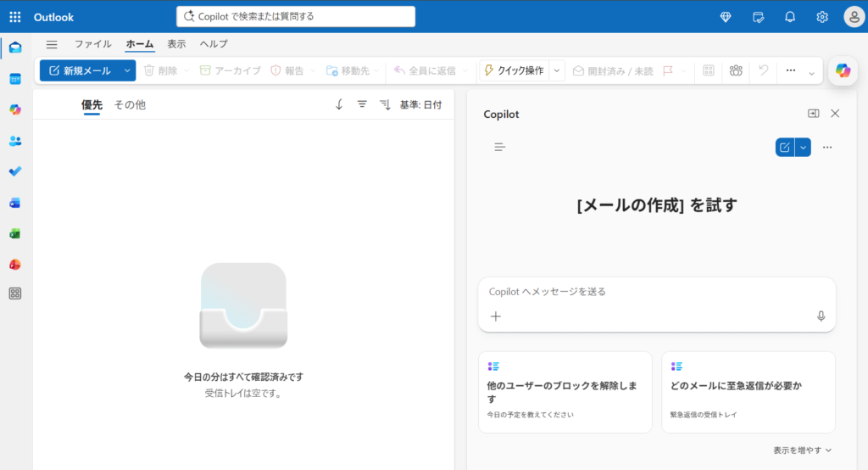Start new Copilot chat compose icon
The width and height of the screenshot is (868, 470).
784,148
